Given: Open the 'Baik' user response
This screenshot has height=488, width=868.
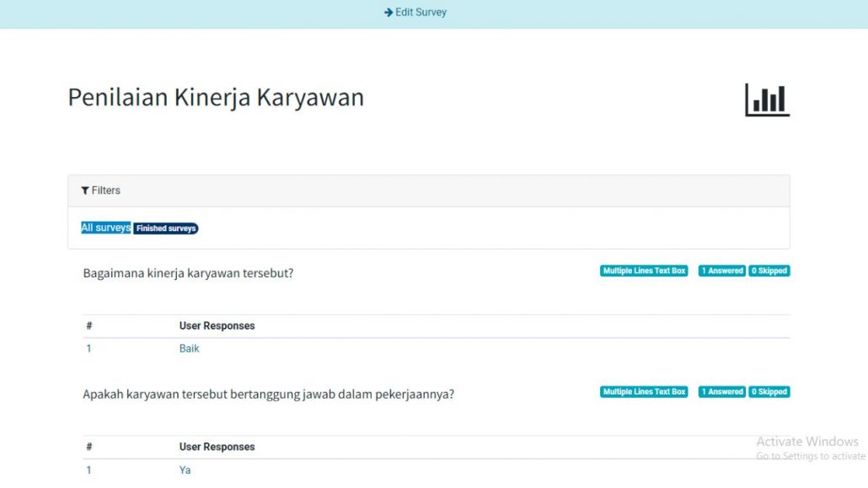Looking at the screenshot, I should [x=190, y=348].
